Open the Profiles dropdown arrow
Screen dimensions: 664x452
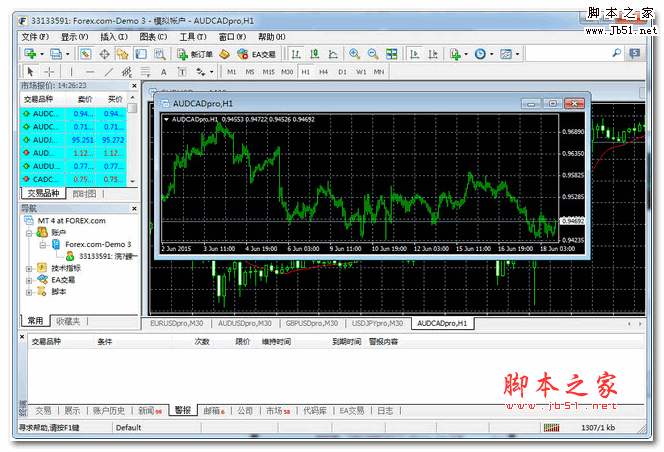(x=67, y=54)
